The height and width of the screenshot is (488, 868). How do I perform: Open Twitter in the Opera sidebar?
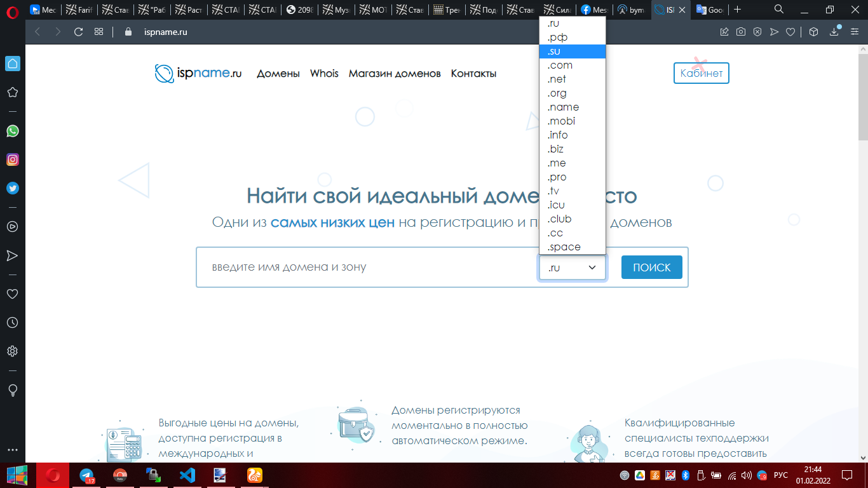pos(12,188)
